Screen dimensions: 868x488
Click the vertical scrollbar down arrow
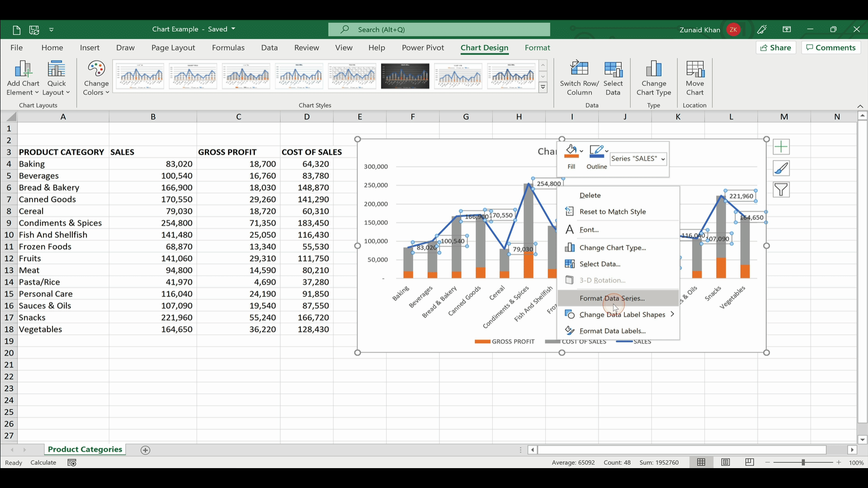862,440
